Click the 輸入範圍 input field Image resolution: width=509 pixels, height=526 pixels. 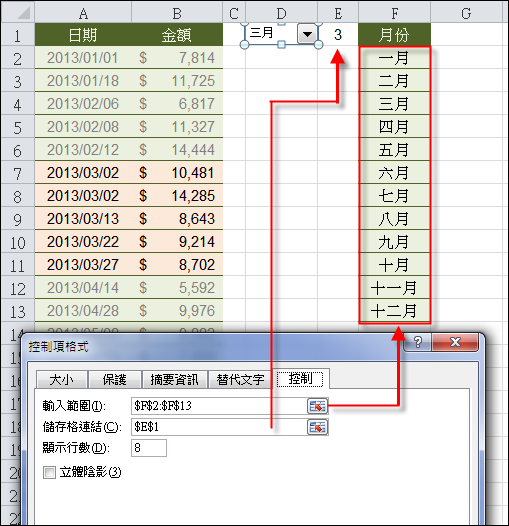point(219,406)
